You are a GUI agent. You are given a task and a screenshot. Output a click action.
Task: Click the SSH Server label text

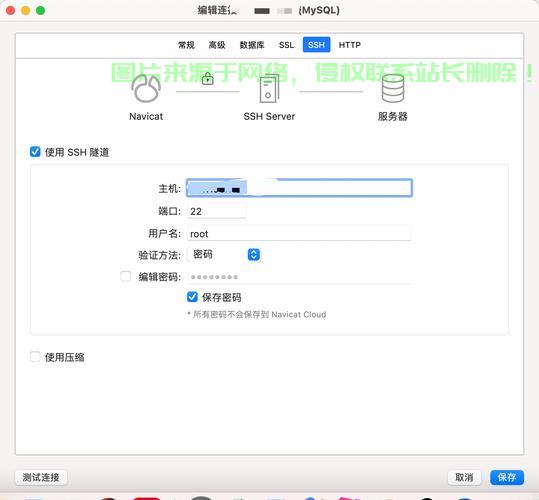click(x=269, y=116)
